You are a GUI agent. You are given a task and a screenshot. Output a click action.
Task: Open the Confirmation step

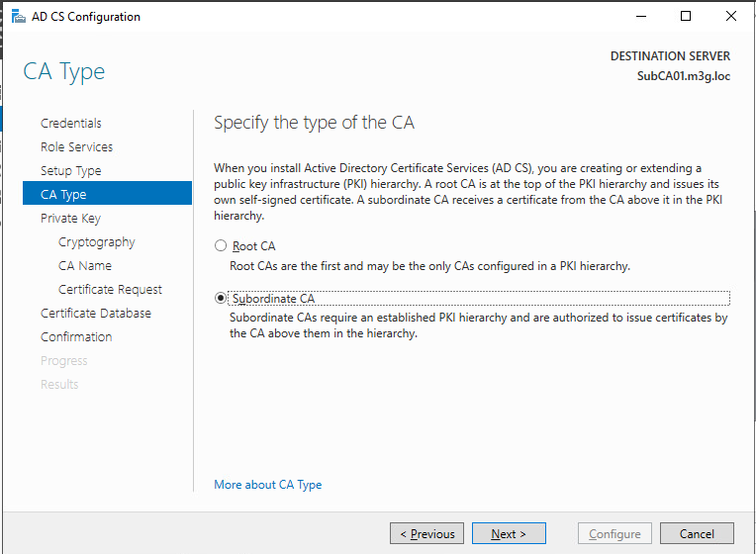(76, 337)
